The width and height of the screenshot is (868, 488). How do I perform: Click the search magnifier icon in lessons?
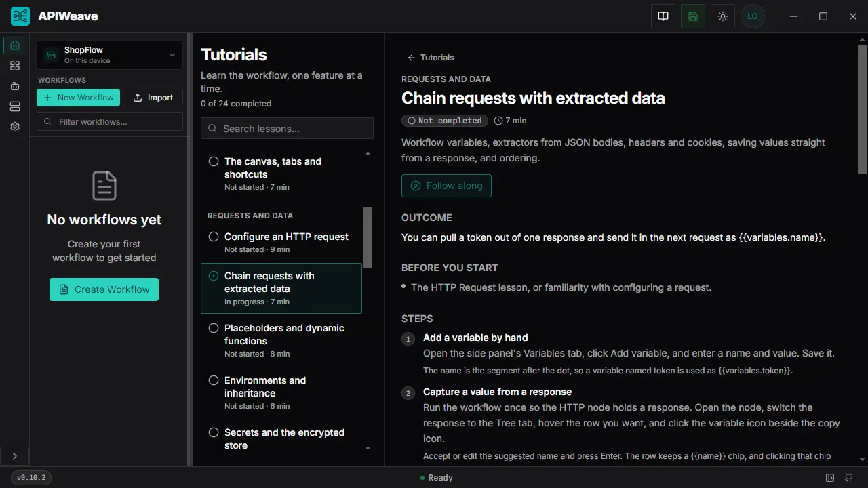coord(213,128)
